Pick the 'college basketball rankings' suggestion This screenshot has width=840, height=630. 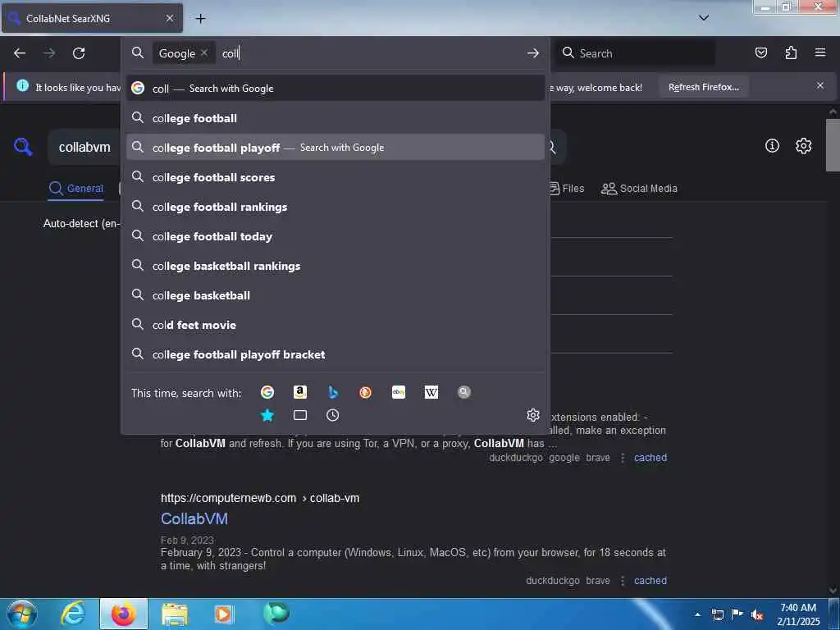coord(336,265)
